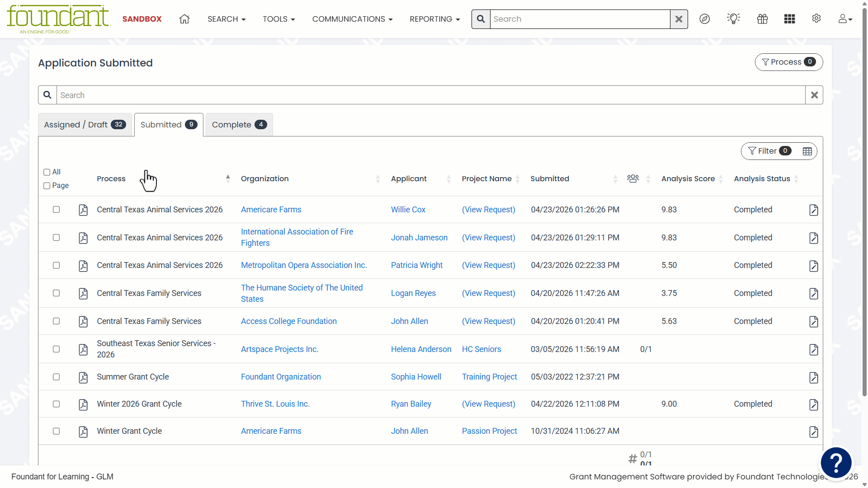The width and height of the screenshot is (868, 488).
Task: Open the Metropolitan Opera Association Inc. link
Action: tap(304, 265)
